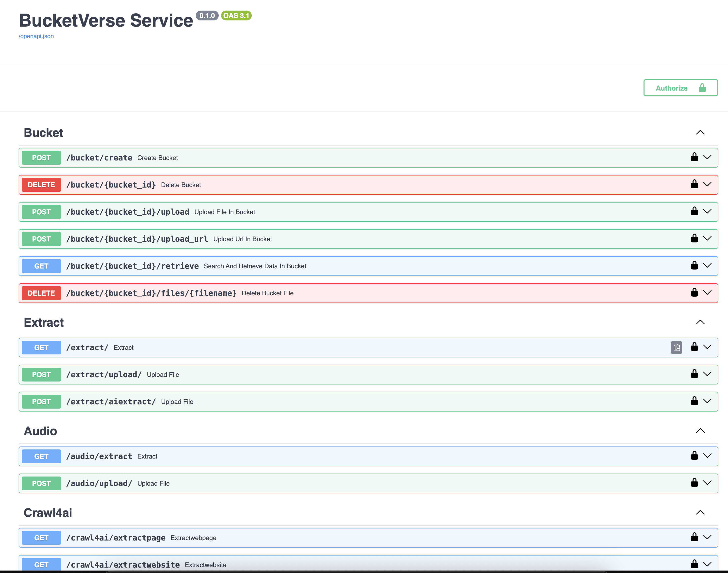Click lock icon on /extract/ GET row
The width and height of the screenshot is (728, 573).
pos(695,347)
